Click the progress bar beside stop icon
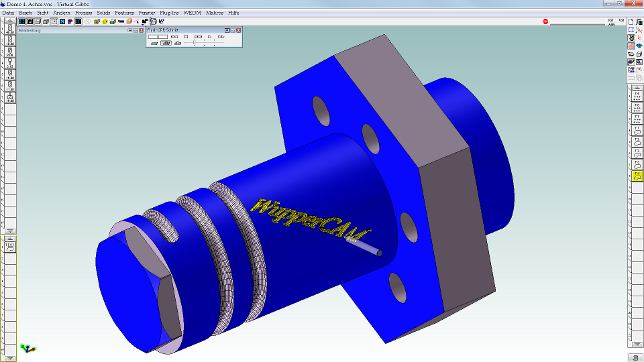This screenshot has width=644, height=362. coord(578,23)
